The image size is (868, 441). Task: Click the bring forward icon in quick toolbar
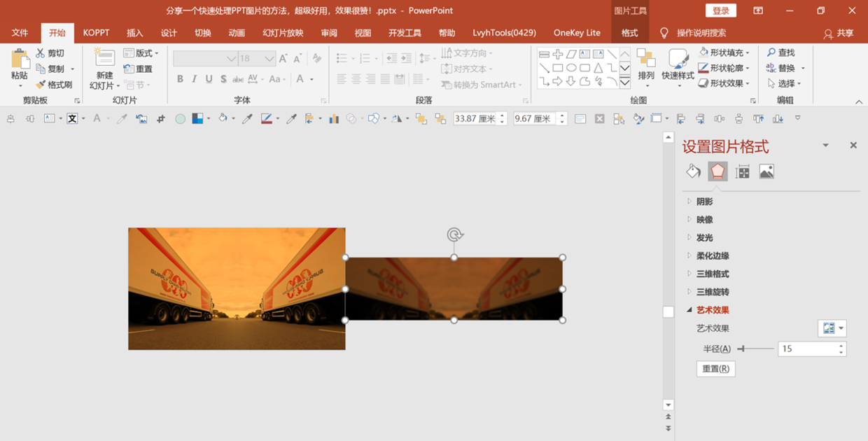pyautogui.click(x=421, y=119)
